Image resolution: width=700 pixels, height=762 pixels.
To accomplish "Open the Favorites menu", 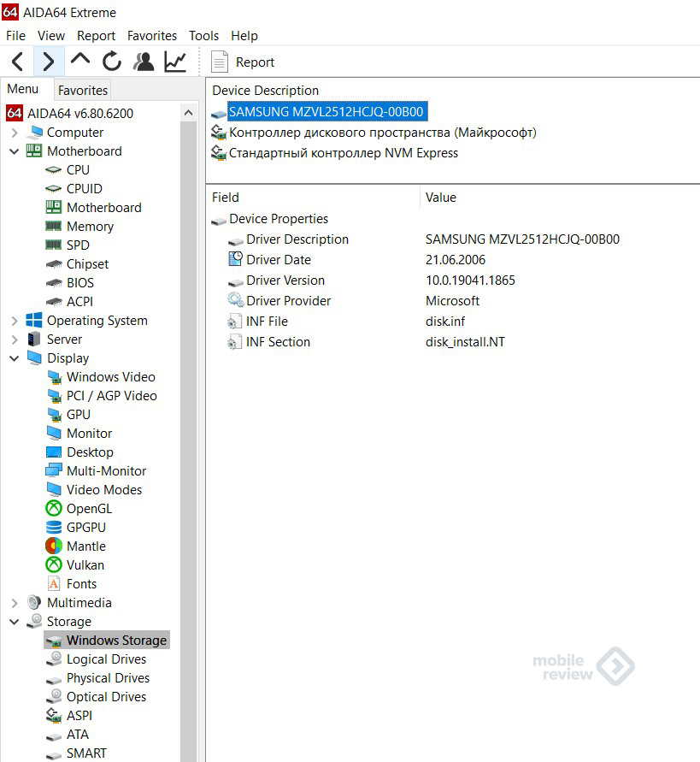I will click(152, 36).
